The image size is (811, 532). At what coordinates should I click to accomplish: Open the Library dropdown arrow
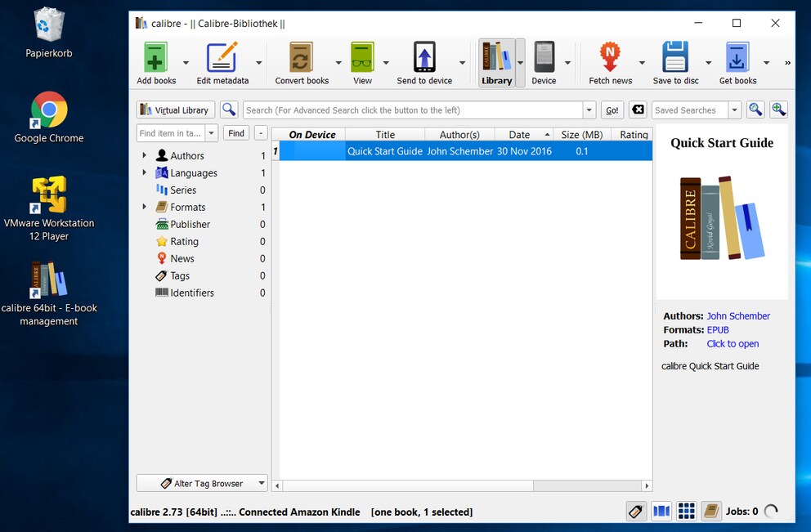point(520,63)
